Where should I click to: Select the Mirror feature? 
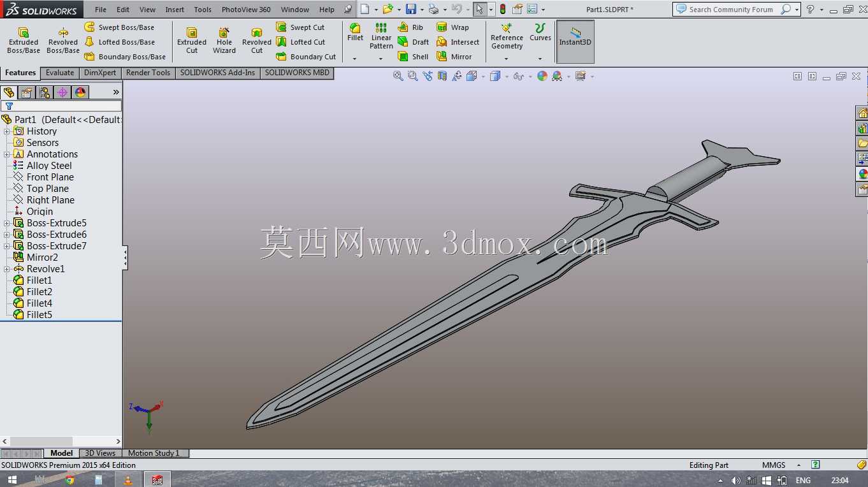pyautogui.click(x=454, y=57)
